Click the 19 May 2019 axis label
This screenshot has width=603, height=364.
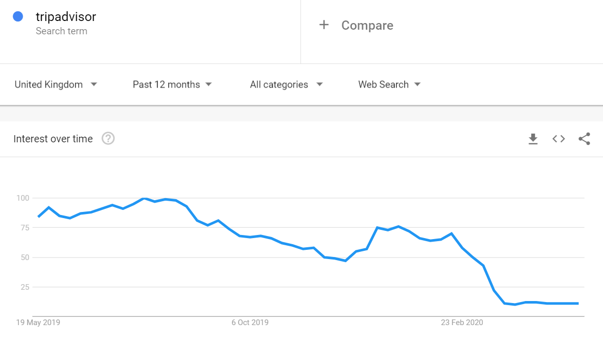tap(38, 323)
